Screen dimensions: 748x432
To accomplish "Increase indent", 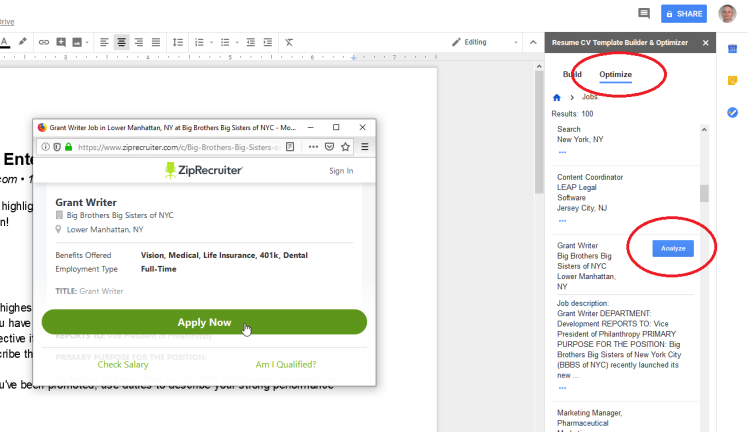I will click(268, 42).
